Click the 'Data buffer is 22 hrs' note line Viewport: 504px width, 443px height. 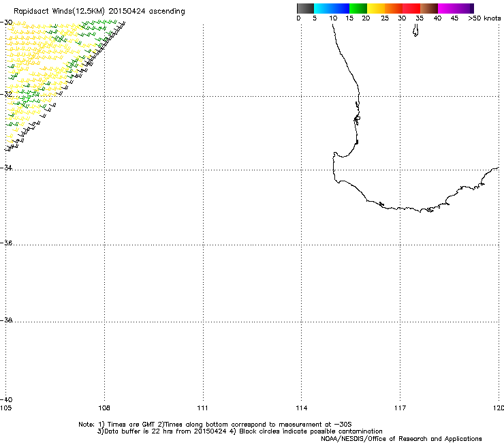coord(240,431)
